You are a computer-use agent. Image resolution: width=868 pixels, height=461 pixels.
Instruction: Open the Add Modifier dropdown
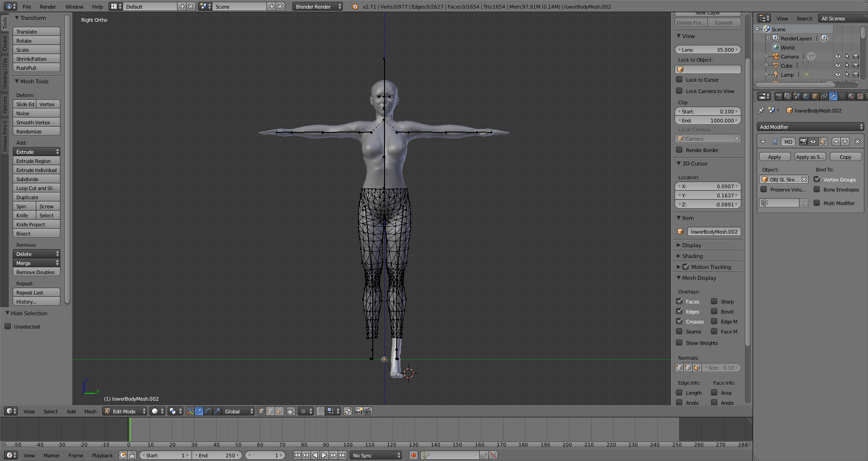(x=810, y=127)
